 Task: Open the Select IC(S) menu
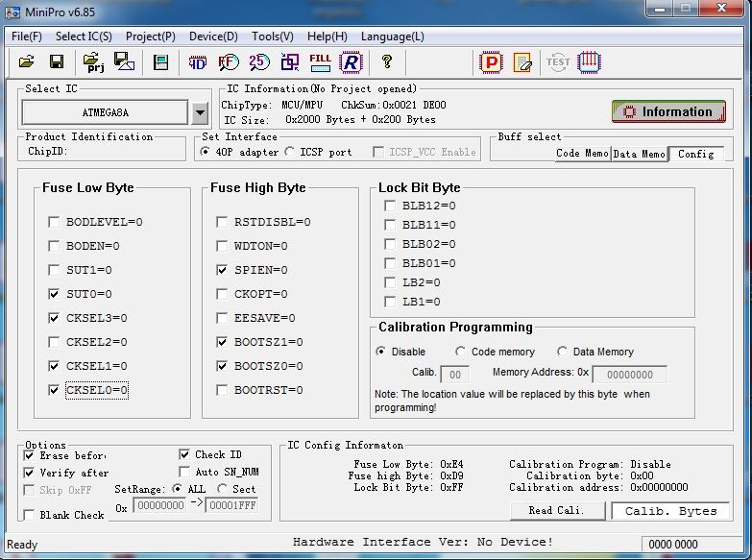pyautogui.click(x=84, y=37)
